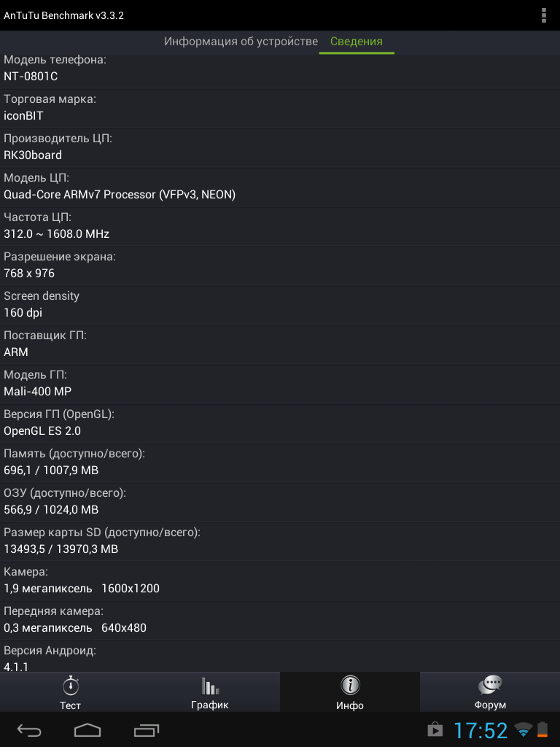Switch to Информация об устройстве tab
This screenshot has height=747, width=560.
tap(241, 42)
